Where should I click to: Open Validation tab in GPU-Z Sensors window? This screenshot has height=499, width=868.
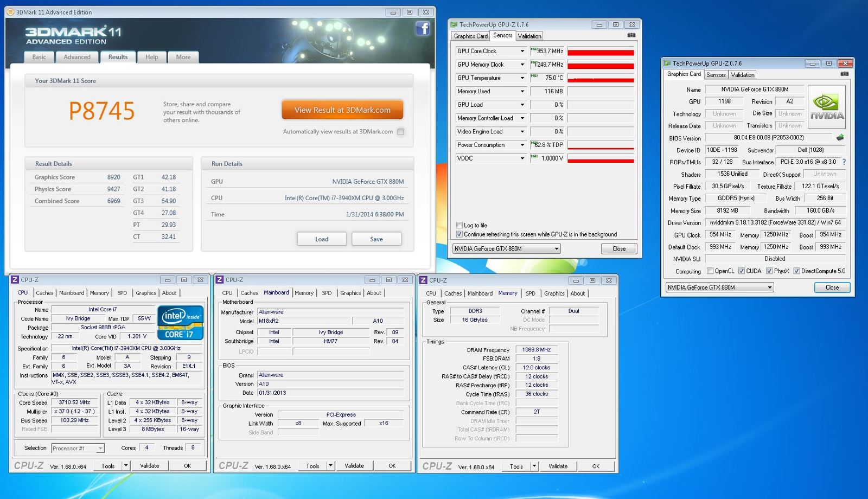point(529,36)
